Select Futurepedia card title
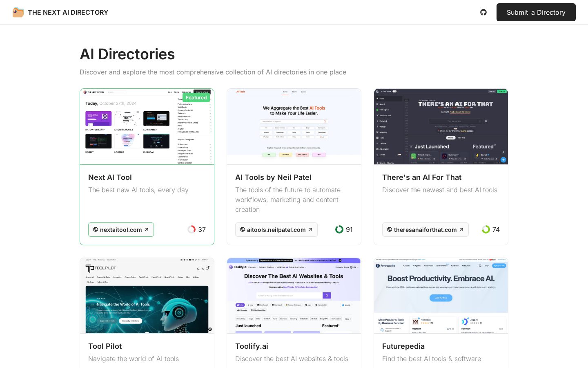Viewport: 588px width, 368px height. pos(403,346)
